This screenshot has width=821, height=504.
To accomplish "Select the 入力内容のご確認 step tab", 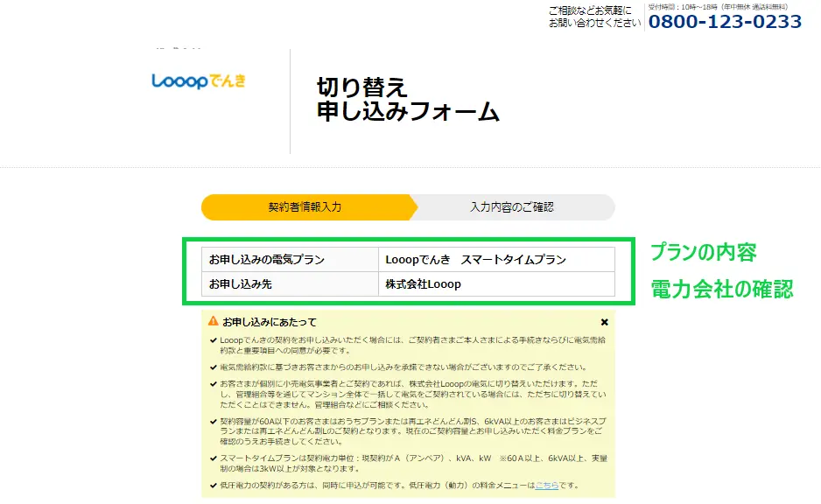I will click(513, 206).
